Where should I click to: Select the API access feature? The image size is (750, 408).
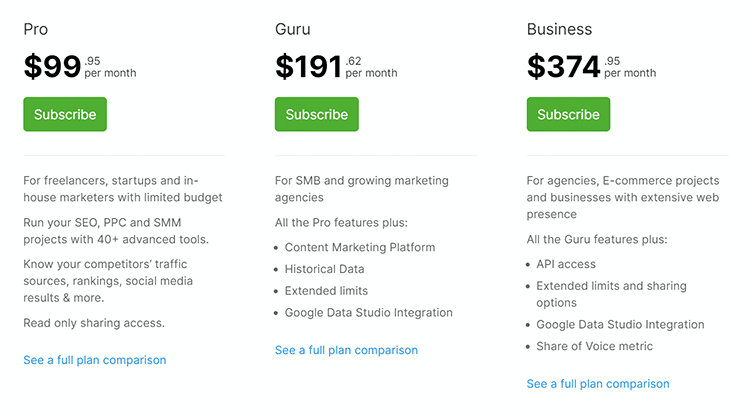pos(566,264)
